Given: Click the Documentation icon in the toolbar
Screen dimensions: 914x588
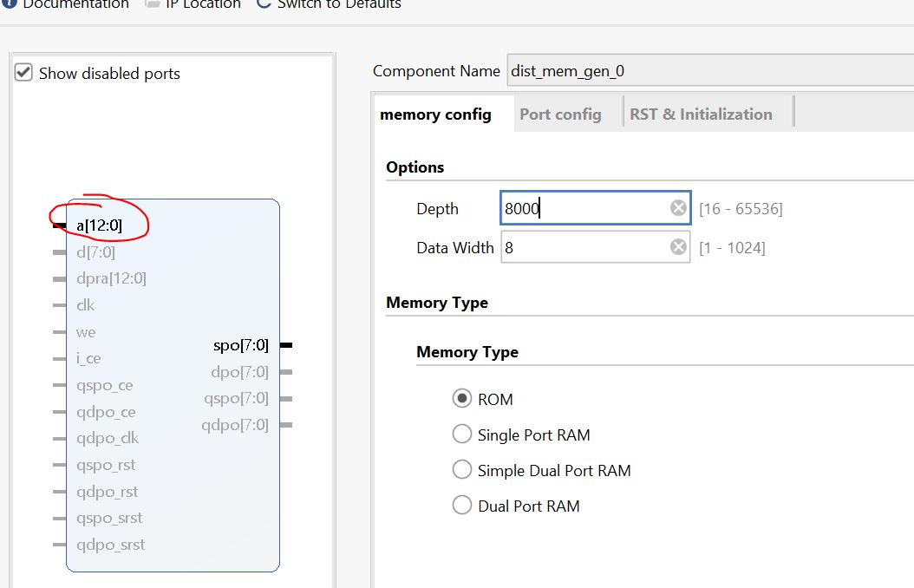Looking at the screenshot, I should [9, 3].
